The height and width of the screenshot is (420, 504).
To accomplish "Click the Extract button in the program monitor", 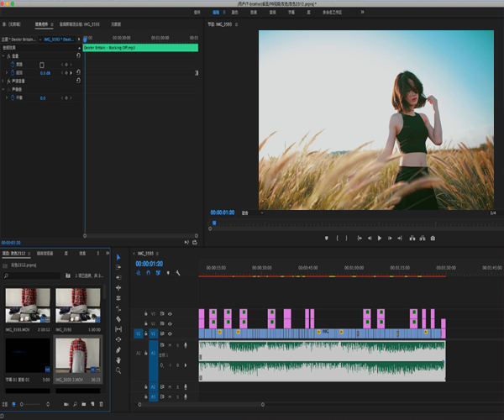I will [423, 238].
